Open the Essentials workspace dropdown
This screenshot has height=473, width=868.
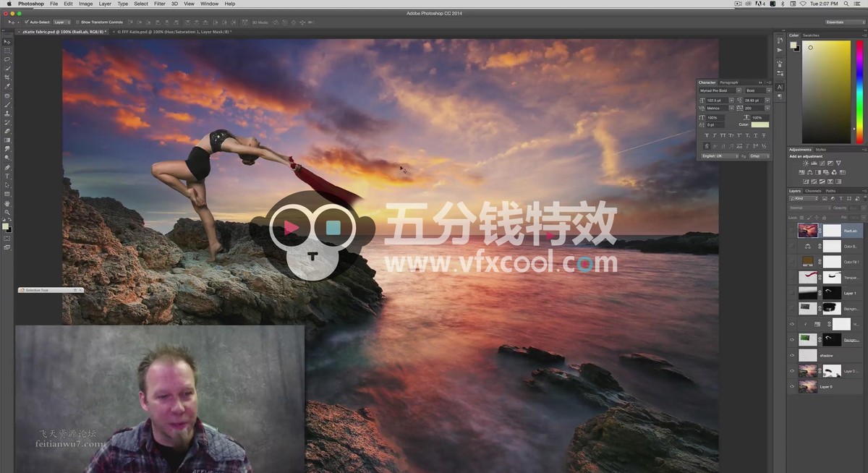[845, 22]
